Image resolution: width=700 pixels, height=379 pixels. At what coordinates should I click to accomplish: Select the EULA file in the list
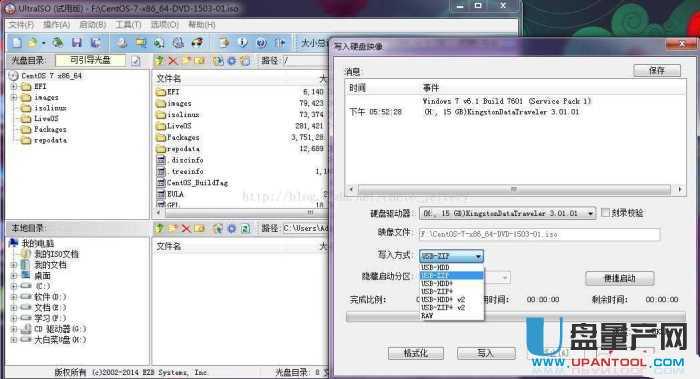175,194
